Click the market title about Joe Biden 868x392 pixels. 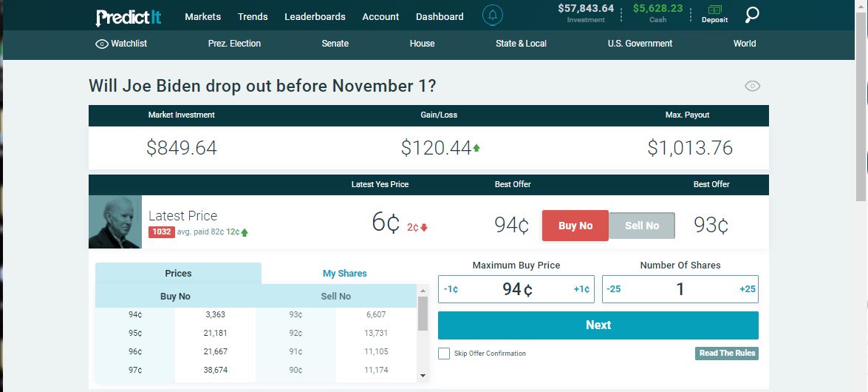point(262,86)
